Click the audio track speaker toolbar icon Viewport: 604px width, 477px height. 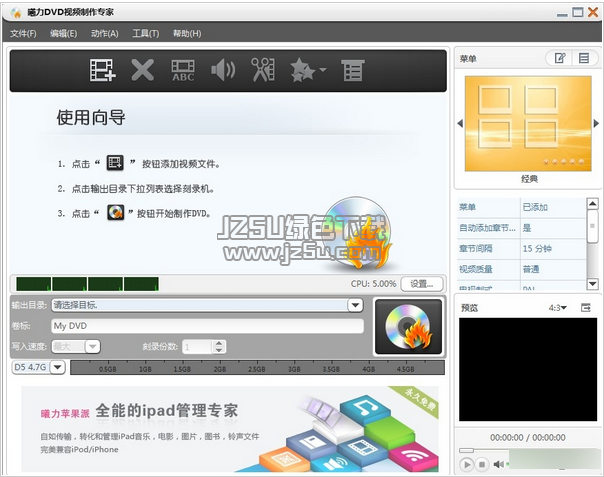(223, 70)
